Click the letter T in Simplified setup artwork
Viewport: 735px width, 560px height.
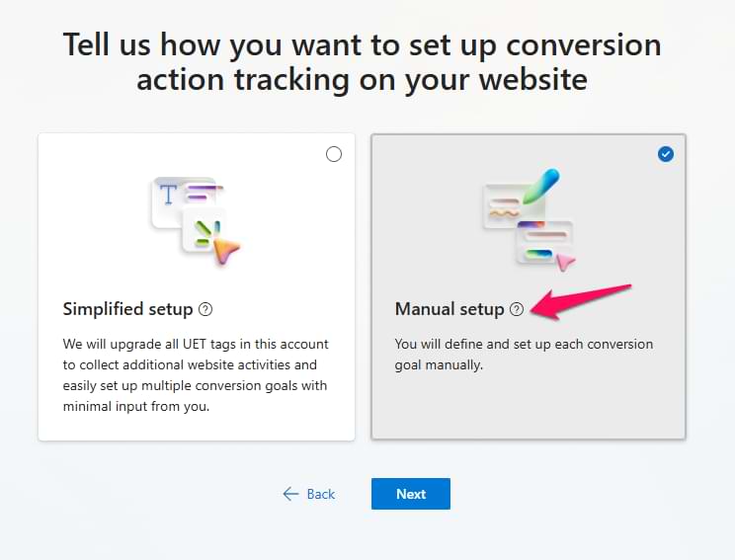(x=168, y=193)
